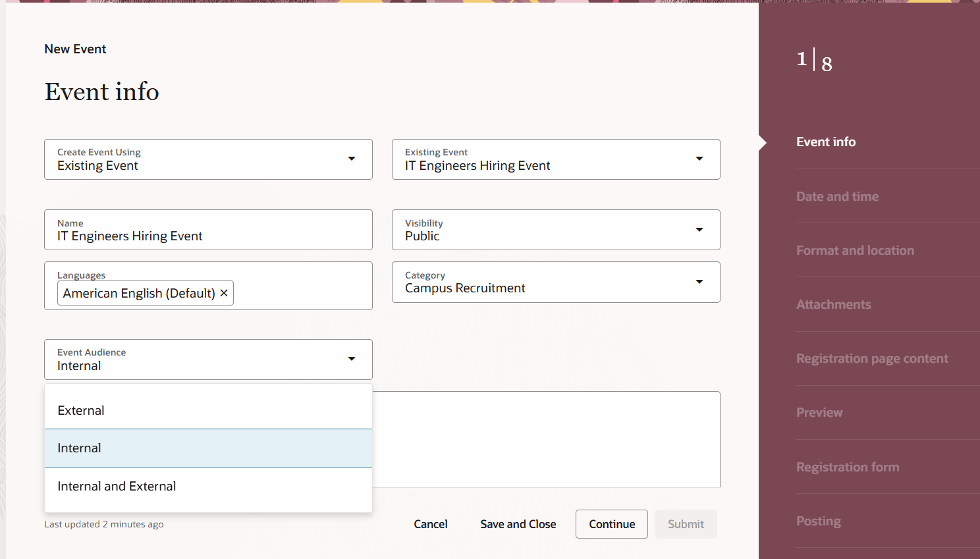Viewport: 980px width, 559px height.
Task: Open Registration form step
Action: tap(848, 467)
